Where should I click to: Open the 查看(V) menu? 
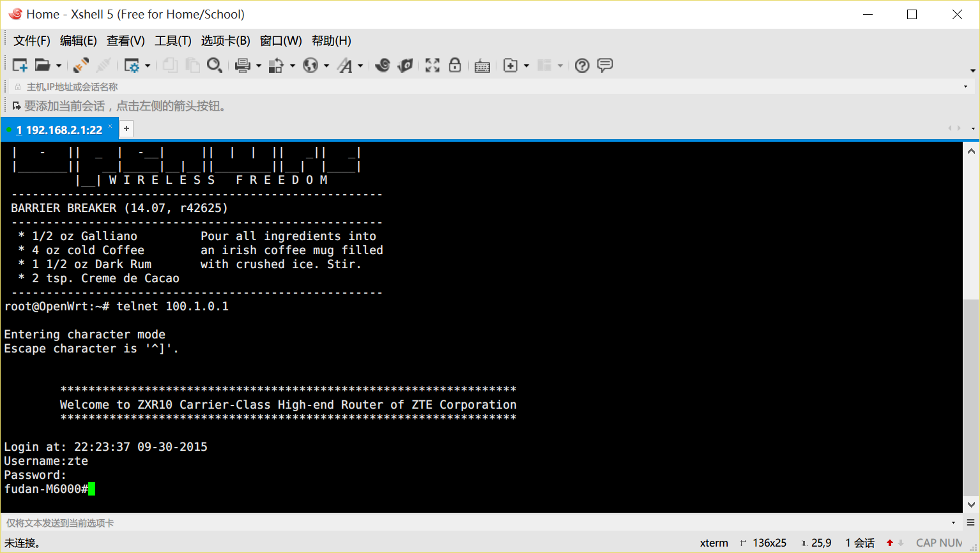click(x=126, y=41)
